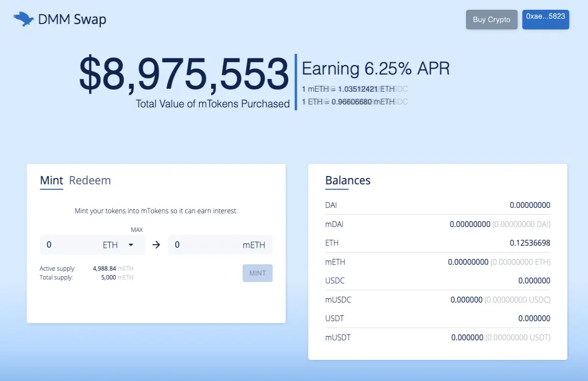
Task: Click the MINT button
Action: point(257,273)
